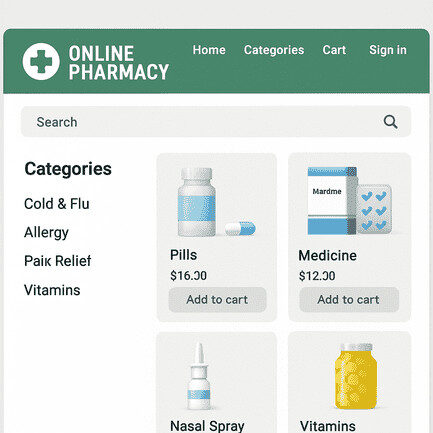Select the Allergy category
This screenshot has width=433, height=433.
pos(46,233)
